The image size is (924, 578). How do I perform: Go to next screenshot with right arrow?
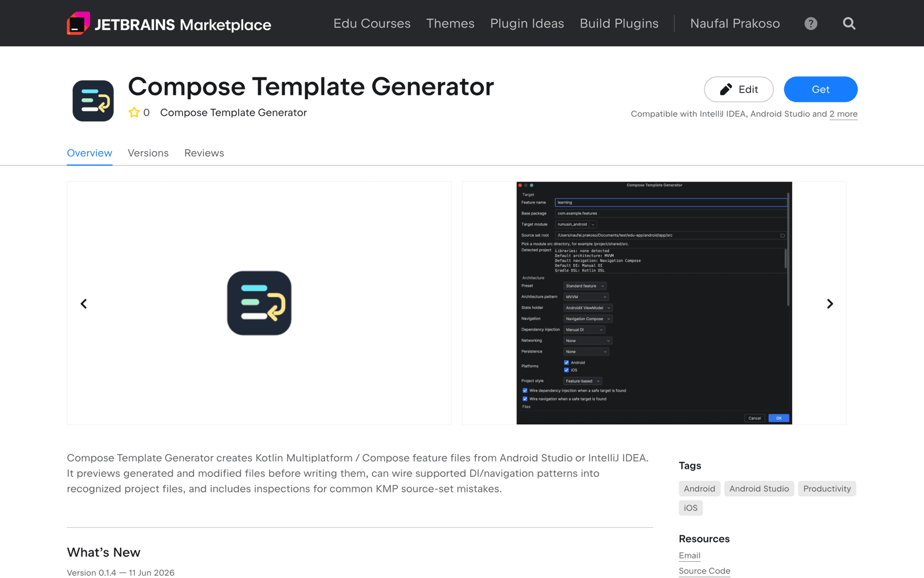point(830,303)
